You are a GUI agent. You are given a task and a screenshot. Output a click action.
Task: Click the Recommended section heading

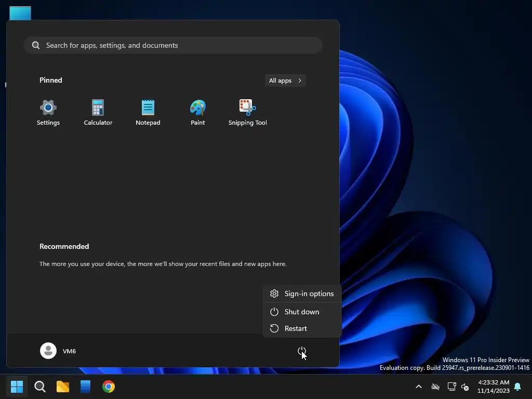pos(64,246)
